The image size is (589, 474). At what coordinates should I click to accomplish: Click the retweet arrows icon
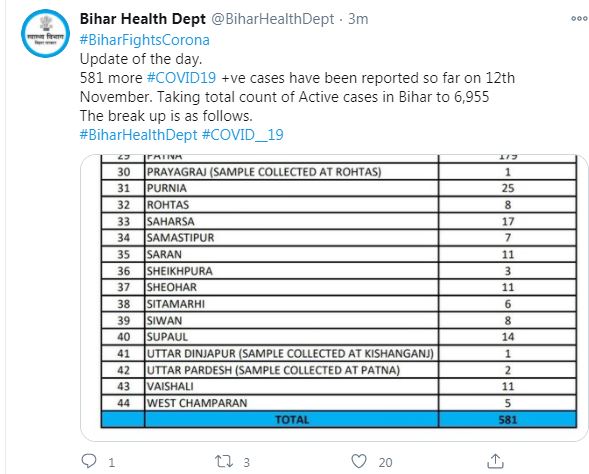click(224, 461)
